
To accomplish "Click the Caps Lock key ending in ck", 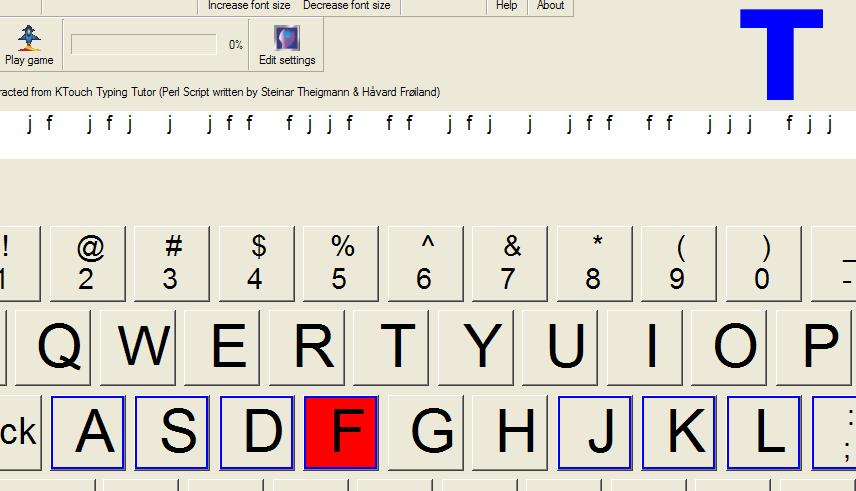I will pos(20,433).
